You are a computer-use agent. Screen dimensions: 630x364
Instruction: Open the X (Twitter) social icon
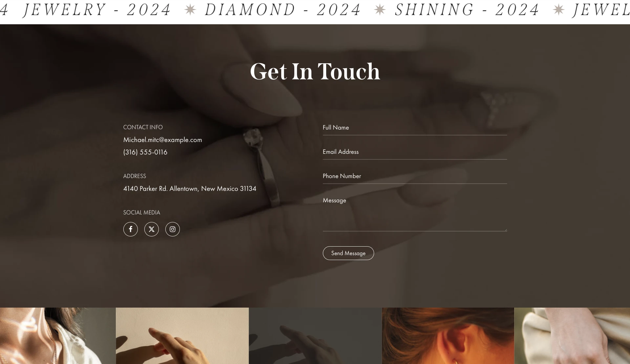152,229
